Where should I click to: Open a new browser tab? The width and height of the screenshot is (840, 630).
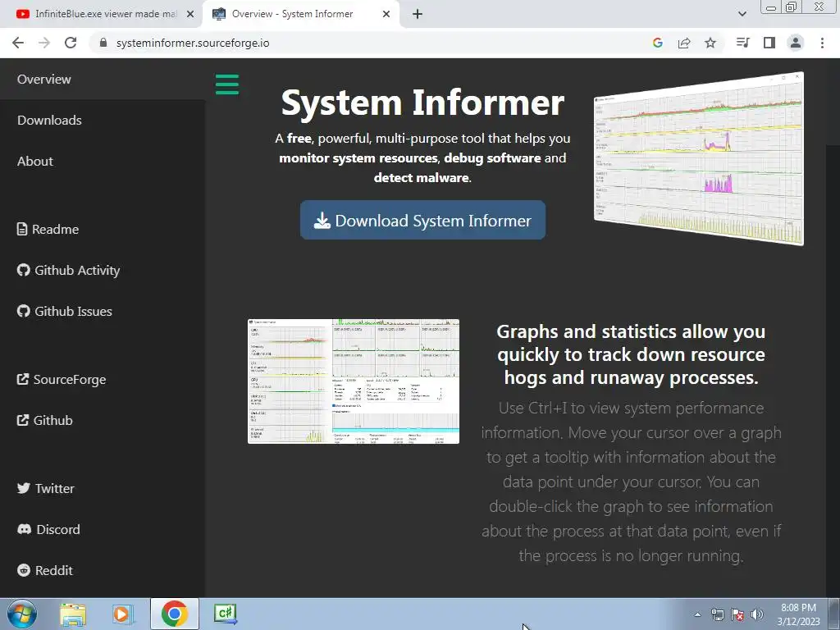click(418, 14)
